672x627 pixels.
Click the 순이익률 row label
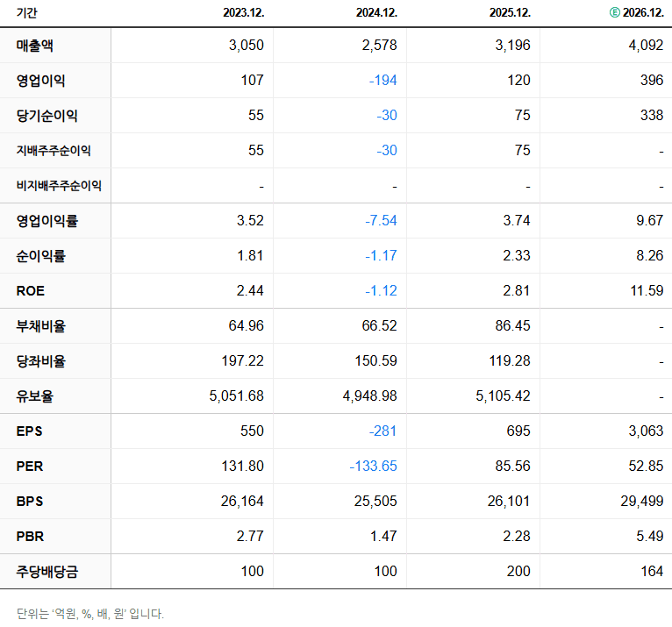pyautogui.click(x=40, y=256)
